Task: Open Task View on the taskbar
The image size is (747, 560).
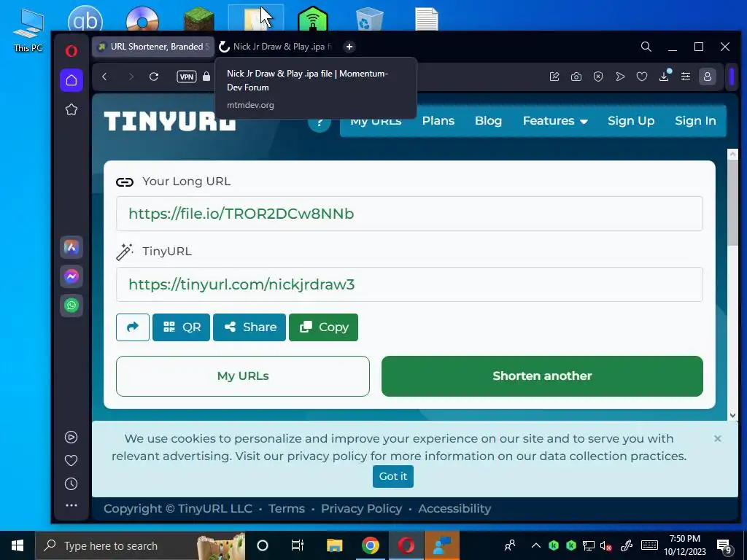Action: click(x=298, y=545)
